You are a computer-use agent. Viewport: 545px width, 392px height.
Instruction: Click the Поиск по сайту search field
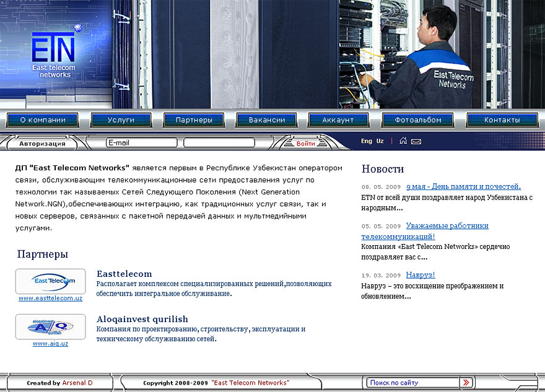[412, 383]
